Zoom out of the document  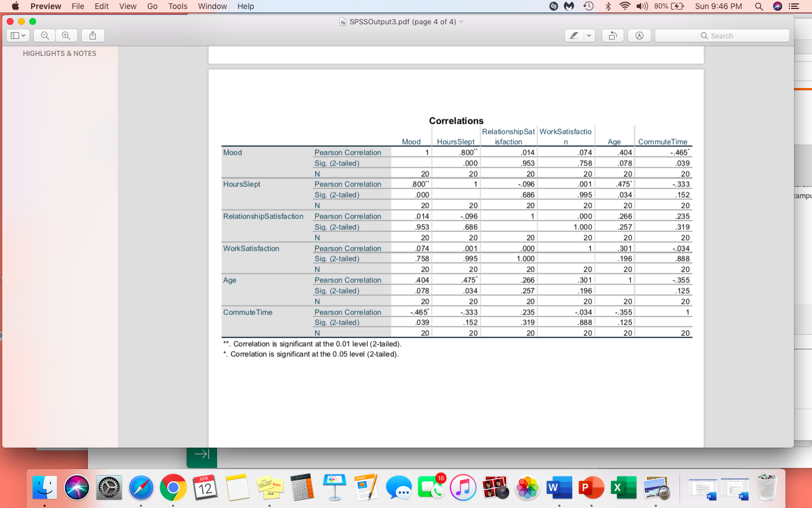[x=44, y=35]
